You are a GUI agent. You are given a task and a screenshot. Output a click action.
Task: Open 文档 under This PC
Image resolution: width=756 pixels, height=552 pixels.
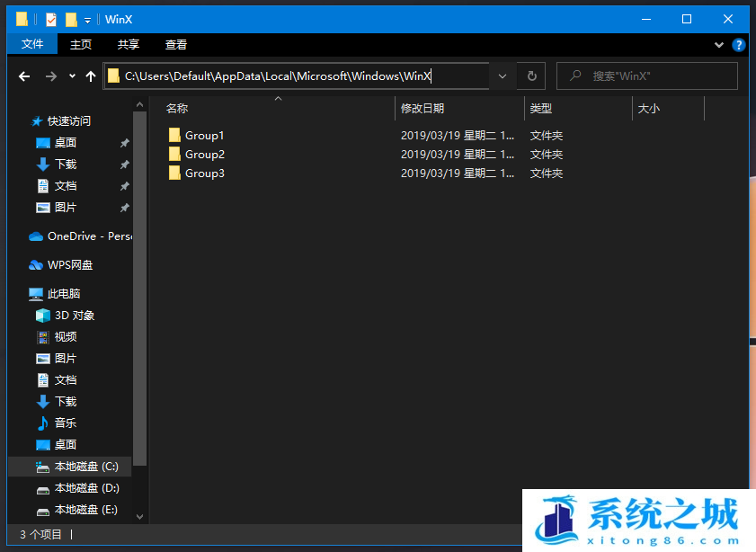(x=65, y=380)
